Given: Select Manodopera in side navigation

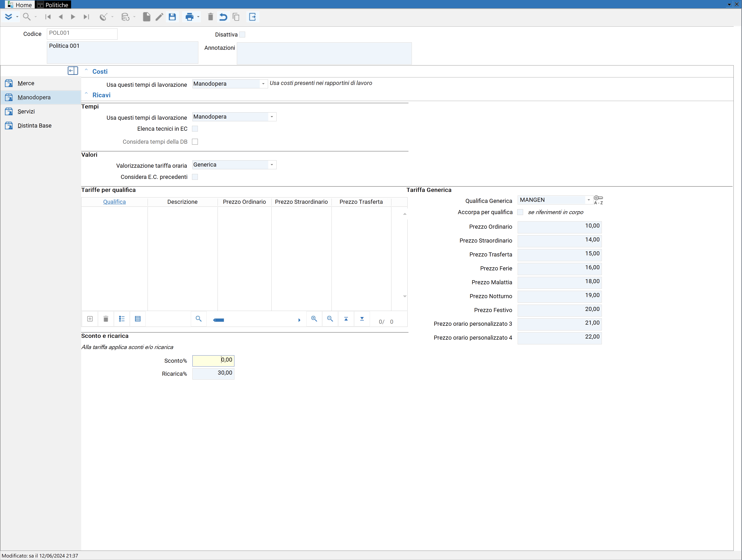Looking at the screenshot, I should pos(41,97).
